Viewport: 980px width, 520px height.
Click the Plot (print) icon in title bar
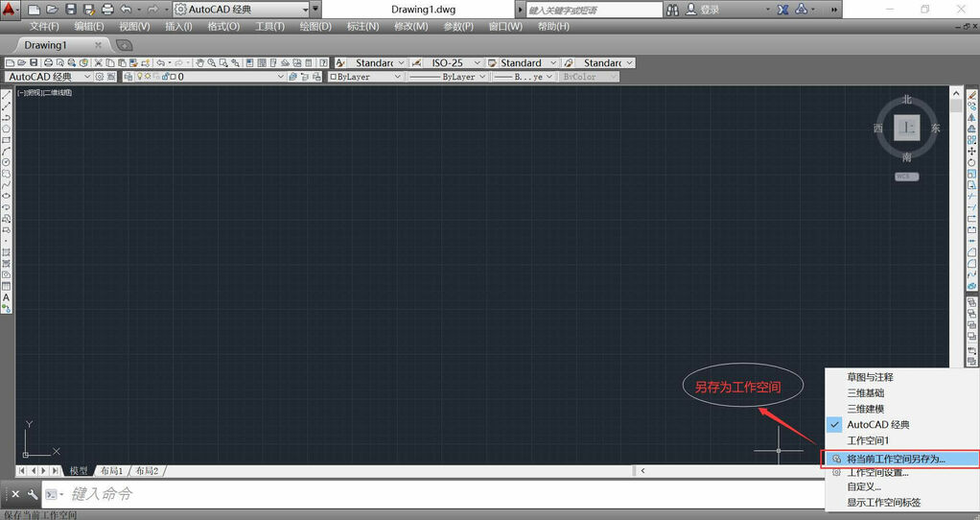click(x=106, y=10)
